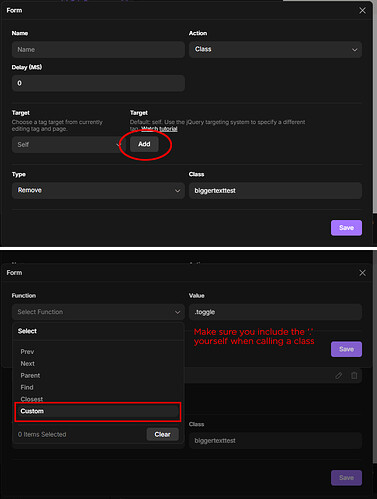Click the Value field containing .toggle

pyautogui.click(x=275, y=312)
